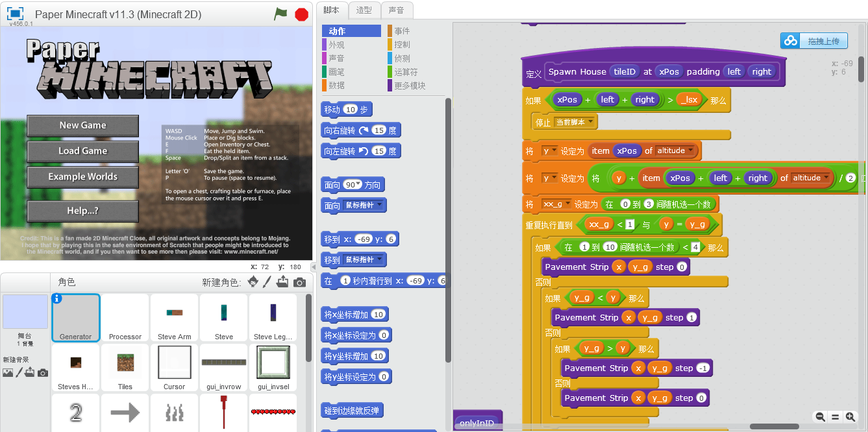Image resolution: width=868 pixels, height=432 pixels.
Task: Open the 画笔 block category
Action: (x=351, y=71)
